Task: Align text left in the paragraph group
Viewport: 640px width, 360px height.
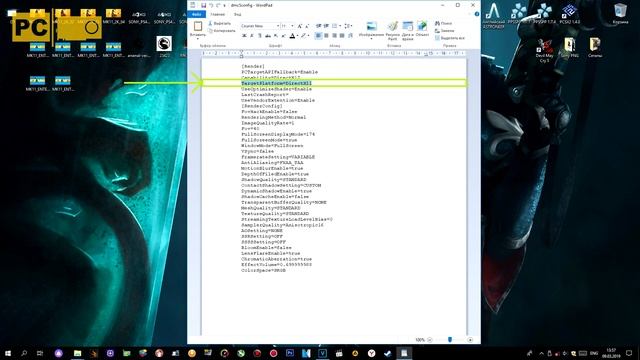Action: (x=318, y=36)
